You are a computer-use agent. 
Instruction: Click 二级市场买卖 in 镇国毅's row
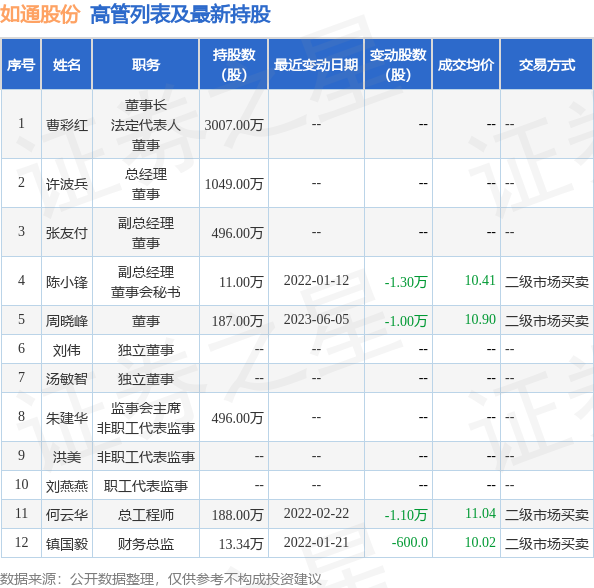pyautogui.click(x=547, y=544)
